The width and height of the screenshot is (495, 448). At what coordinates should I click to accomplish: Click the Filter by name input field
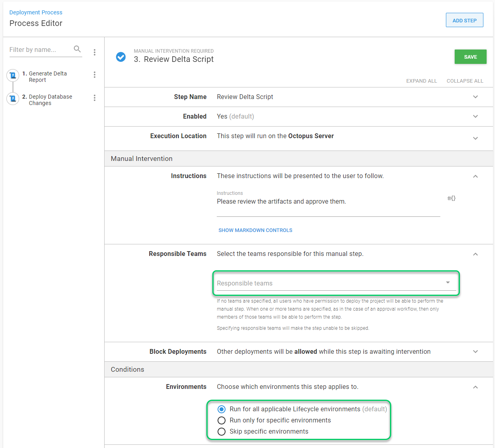(40, 50)
